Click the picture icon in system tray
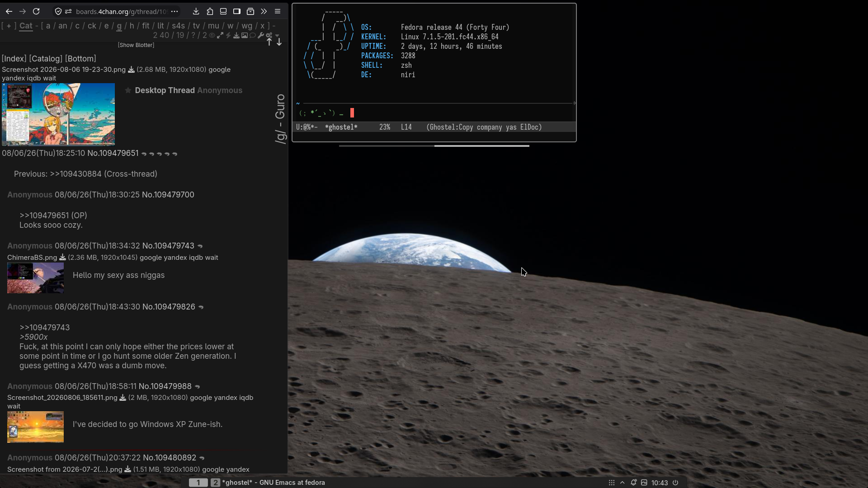Image resolution: width=868 pixels, height=488 pixels. (x=644, y=483)
